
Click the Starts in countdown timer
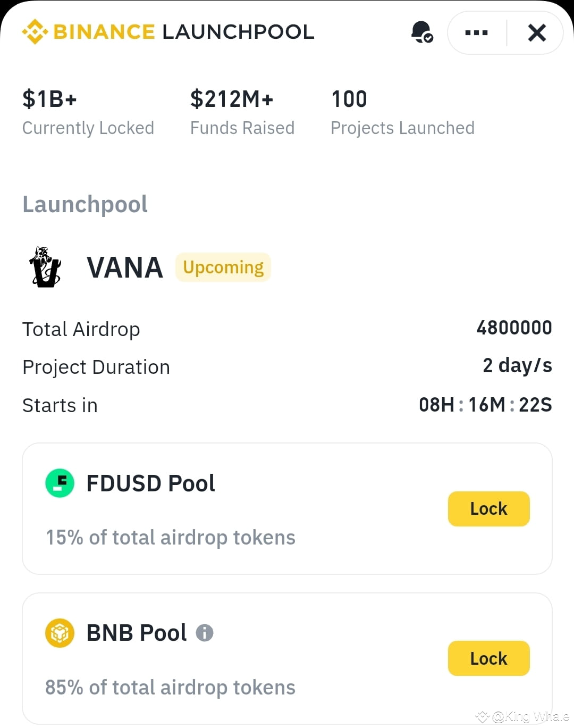485,405
